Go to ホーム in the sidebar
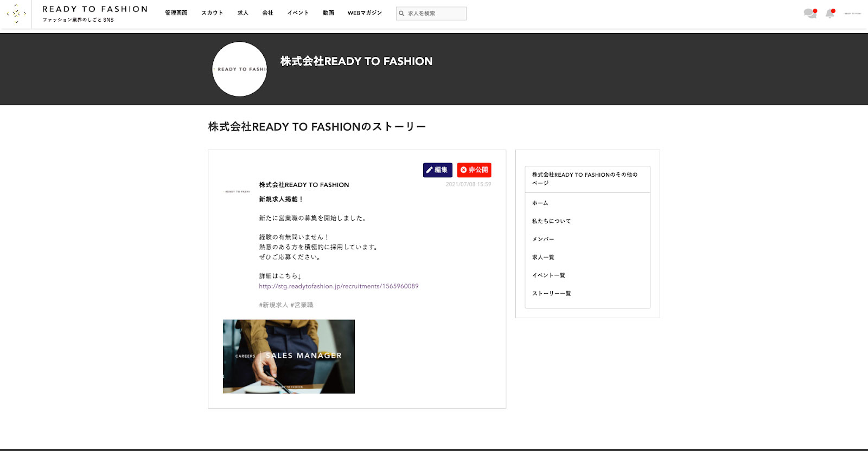The image size is (868, 451). pos(540,203)
